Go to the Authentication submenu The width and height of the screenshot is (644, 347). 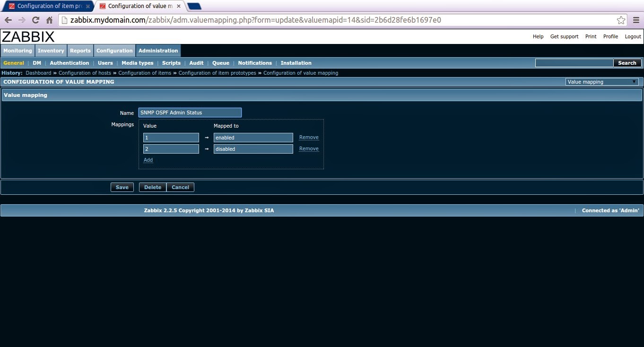coord(70,63)
